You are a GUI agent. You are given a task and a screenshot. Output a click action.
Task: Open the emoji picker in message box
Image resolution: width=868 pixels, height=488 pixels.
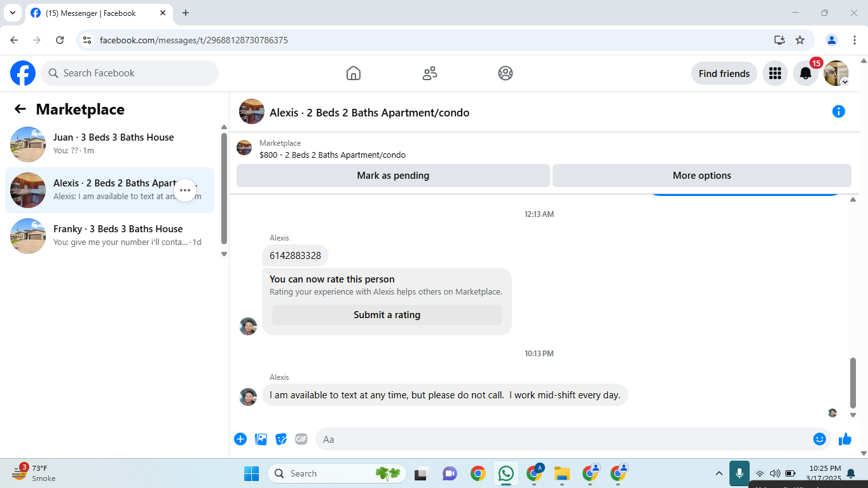(x=820, y=439)
